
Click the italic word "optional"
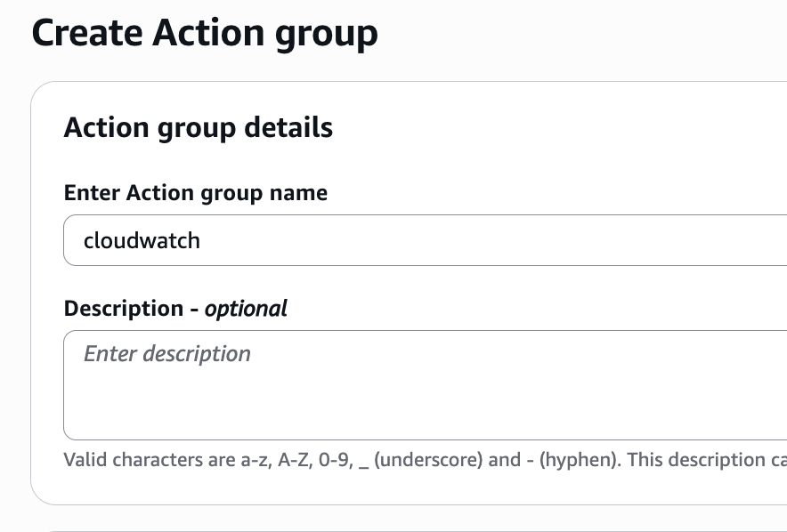click(246, 309)
